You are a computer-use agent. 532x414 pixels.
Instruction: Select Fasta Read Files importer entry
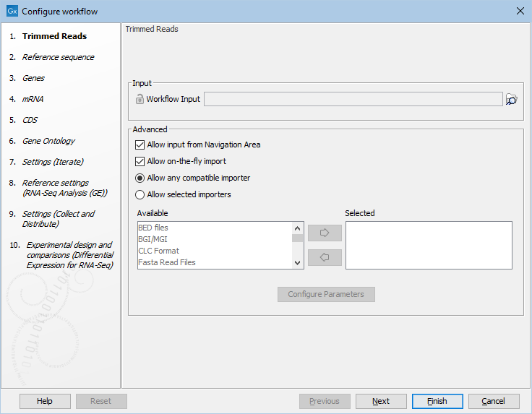167,262
